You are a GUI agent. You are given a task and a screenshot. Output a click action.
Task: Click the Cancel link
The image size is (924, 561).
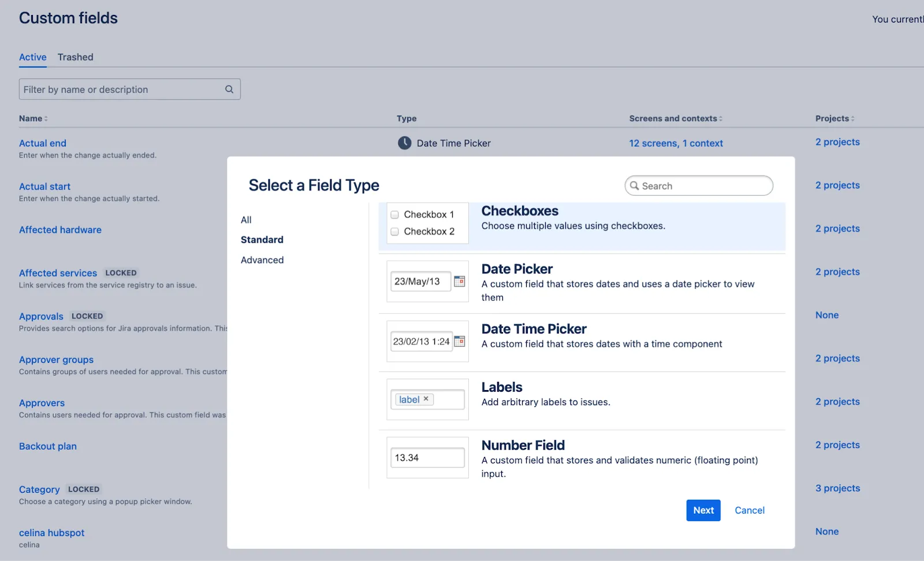tap(749, 510)
